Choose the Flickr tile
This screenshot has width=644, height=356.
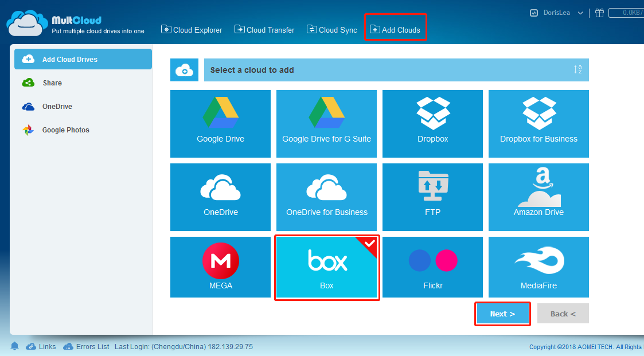[x=432, y=267]
